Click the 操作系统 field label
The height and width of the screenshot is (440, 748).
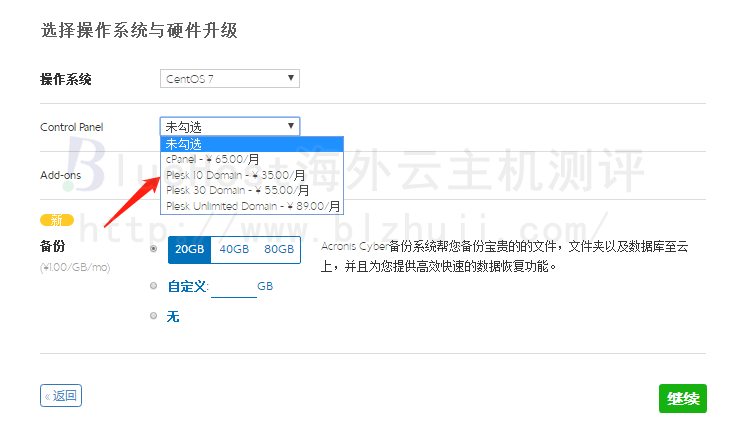pyautogui.click(x=66, y=79)
